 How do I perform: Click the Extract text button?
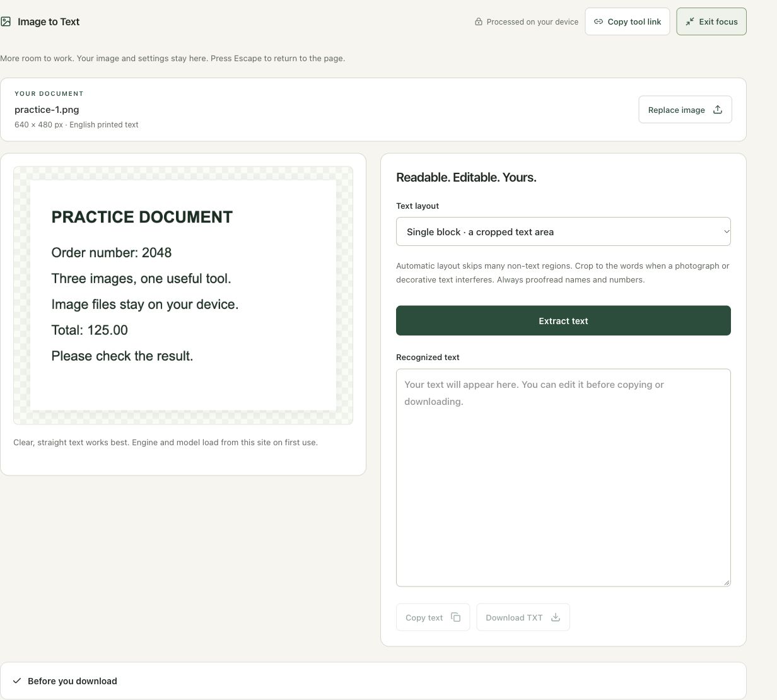pos(563,320)
